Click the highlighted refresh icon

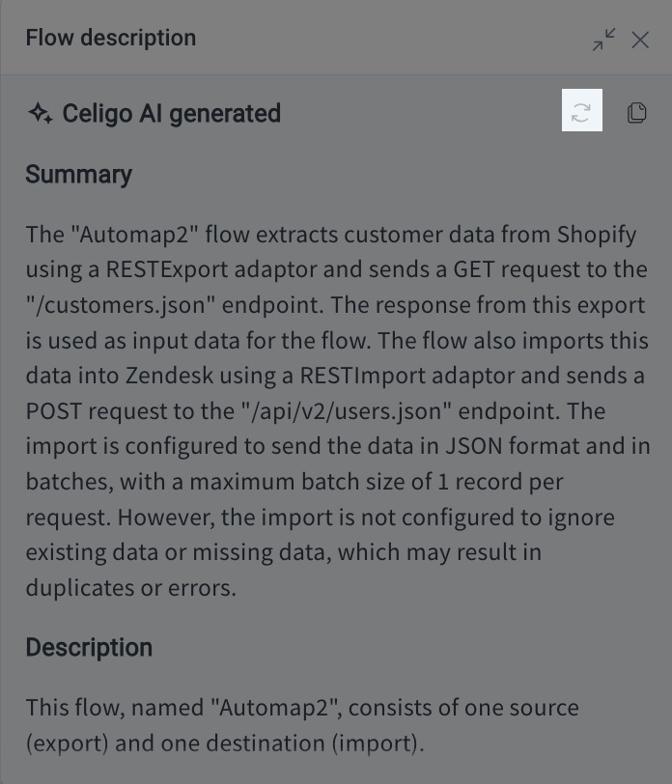pos(582,111)
